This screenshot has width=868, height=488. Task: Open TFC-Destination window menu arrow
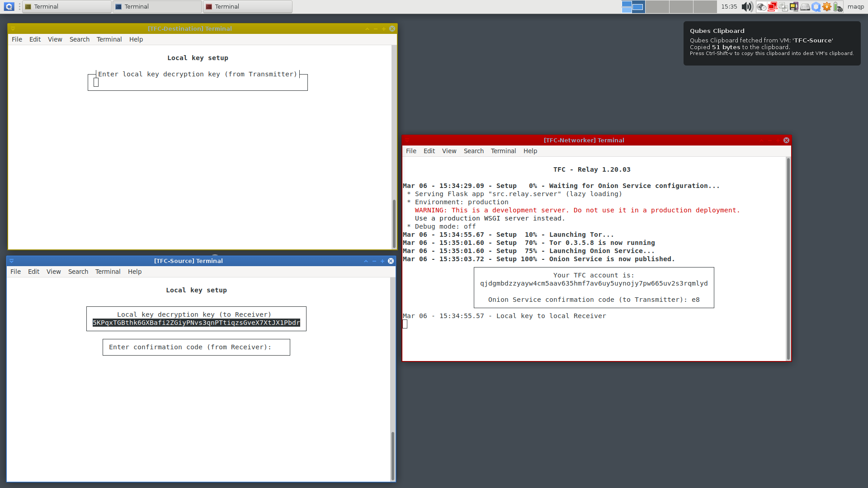pyautogui.click(x=13, y=28)
